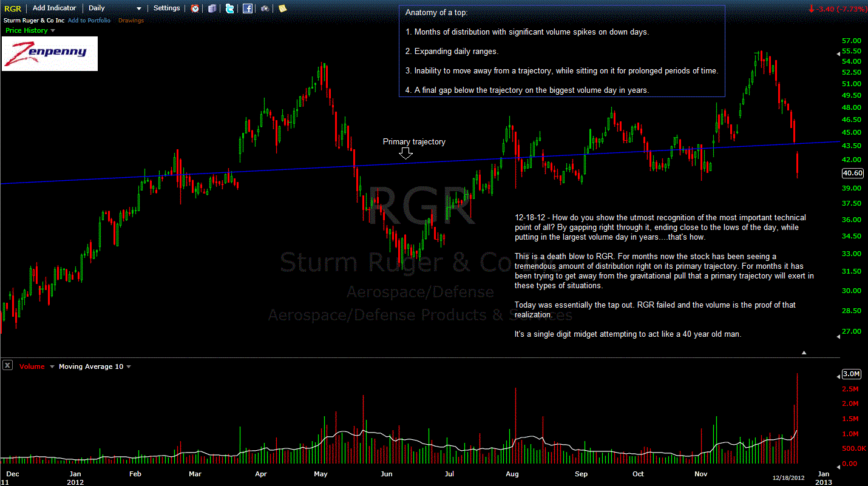Viewport: 868px width, 486px height.
Task: Click the Today was essentially the tap out paragraph
Action: (655, 310)
